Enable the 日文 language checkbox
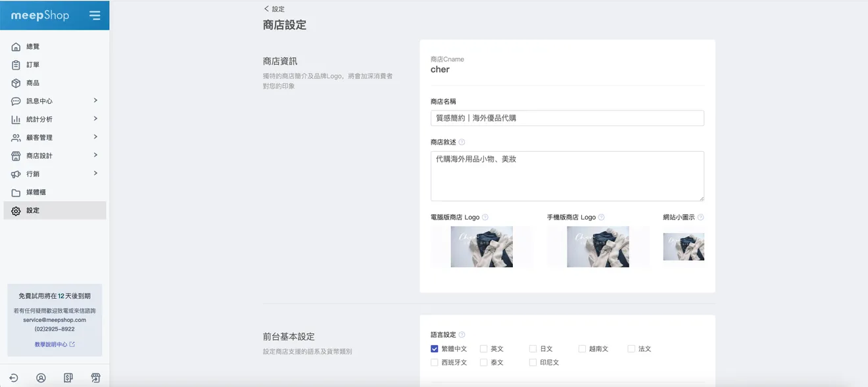Viewport: 868px width, 387px height. tap(533, 349)
